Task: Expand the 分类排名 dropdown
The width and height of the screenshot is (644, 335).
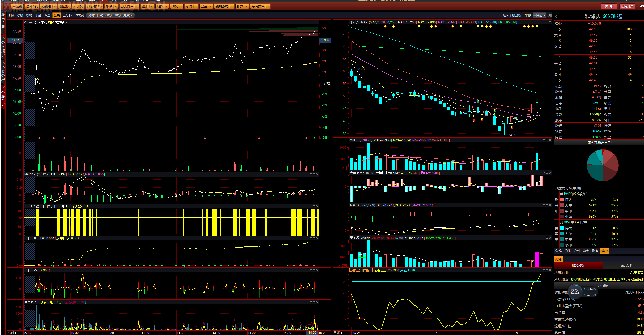Action: click(137, 6)
